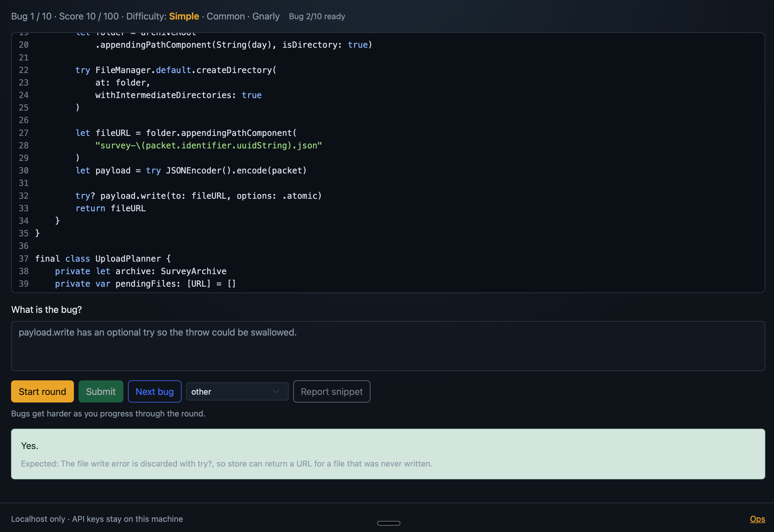Click the 'Gnarly' difficulty label
The width and height of the screenshot is (774, 532).
(x=266, y=16)
